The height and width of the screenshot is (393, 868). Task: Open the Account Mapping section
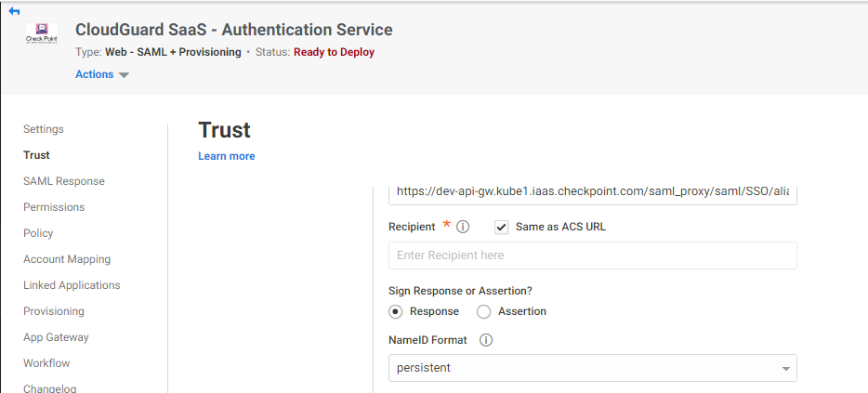point(67,259)
